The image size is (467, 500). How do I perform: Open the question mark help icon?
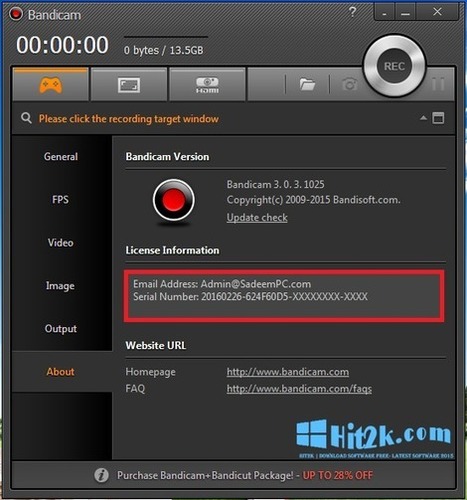tap(352, 12)
